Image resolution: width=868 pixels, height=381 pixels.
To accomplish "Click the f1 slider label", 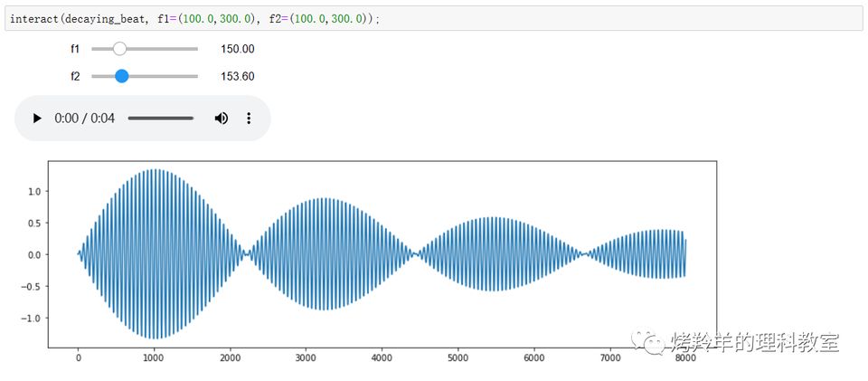I will point(75,49).
